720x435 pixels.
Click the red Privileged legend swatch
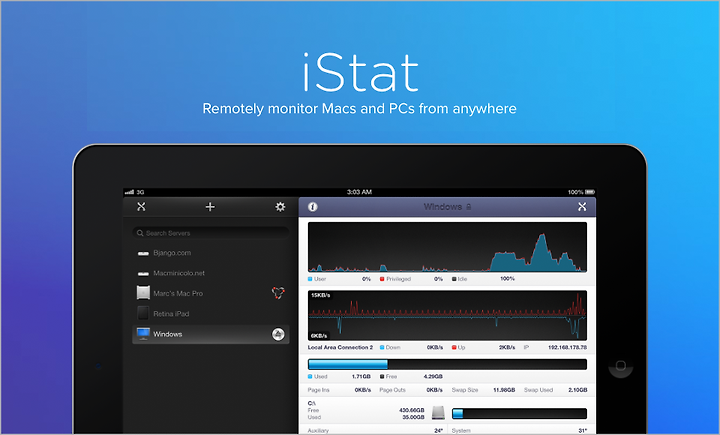(x=382, y=279)
